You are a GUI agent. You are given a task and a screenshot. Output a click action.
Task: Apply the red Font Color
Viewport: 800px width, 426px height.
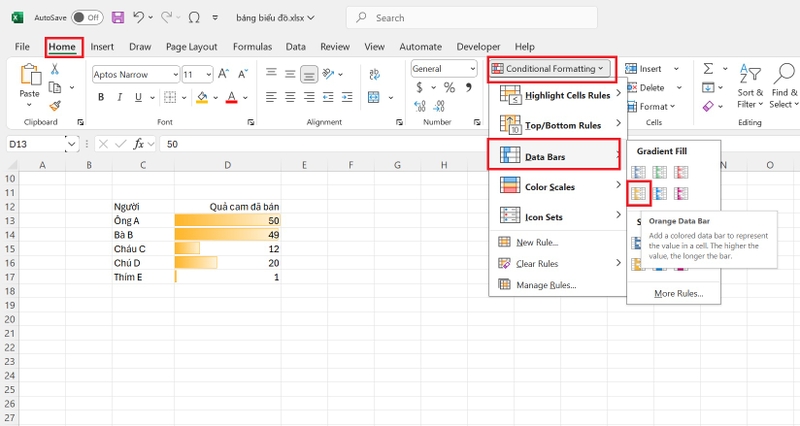click(x=232, y=97)
